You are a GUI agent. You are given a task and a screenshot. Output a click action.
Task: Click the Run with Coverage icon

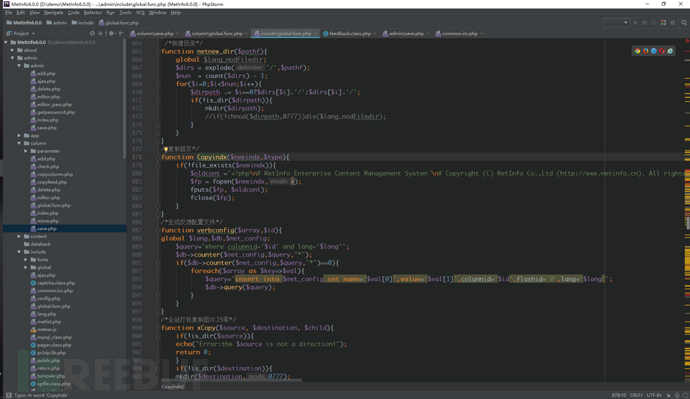(654, 22)
